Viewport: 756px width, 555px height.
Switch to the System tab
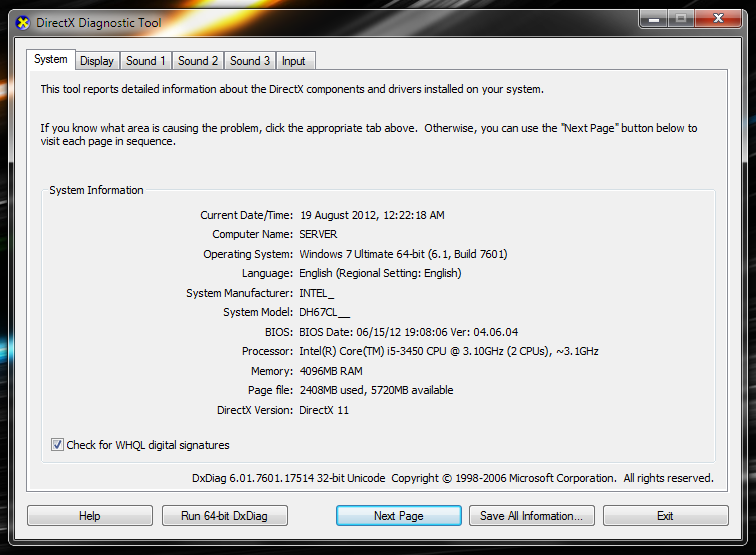point(51,59)
